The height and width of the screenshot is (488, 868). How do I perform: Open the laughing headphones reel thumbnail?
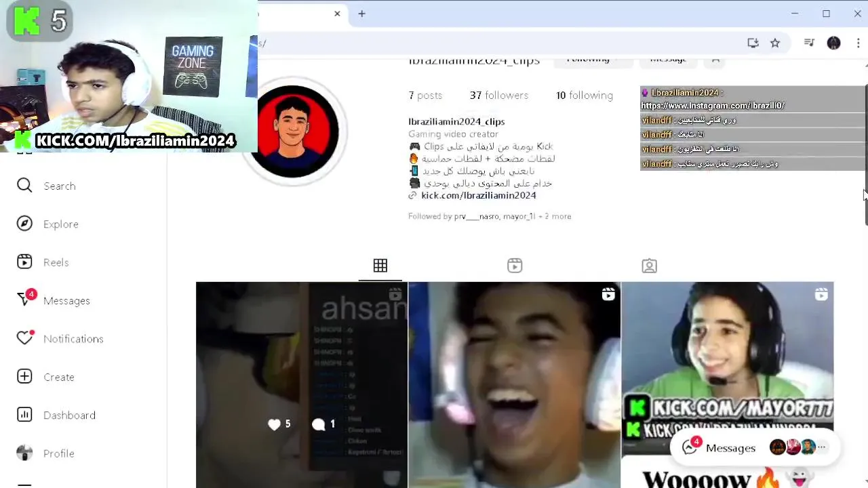(515, 384)
